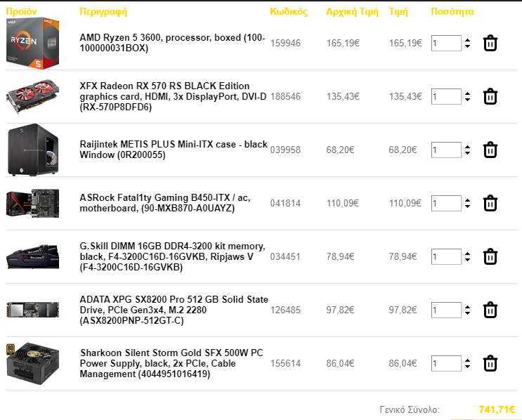The height and width of the screenshot is (420, 522).
Task: Open the Raijintek black case image
Action: tap(32, 150)
